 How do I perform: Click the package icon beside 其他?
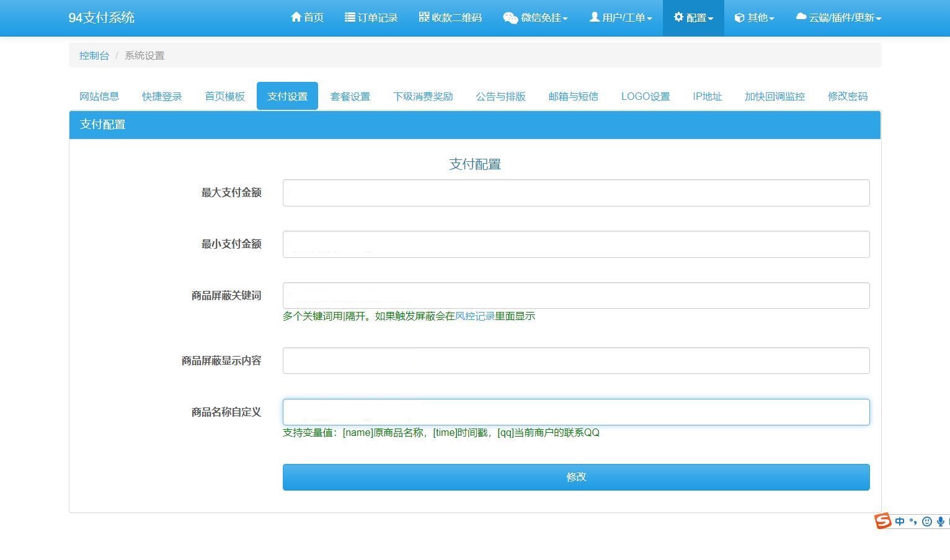pyautogui.click(x=738, y=17)
